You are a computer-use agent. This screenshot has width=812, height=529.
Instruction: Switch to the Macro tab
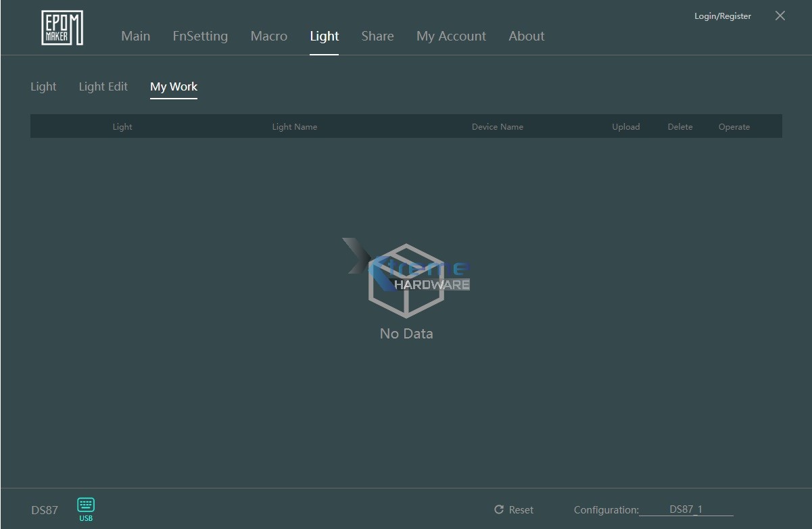click(x=268, y=36)
